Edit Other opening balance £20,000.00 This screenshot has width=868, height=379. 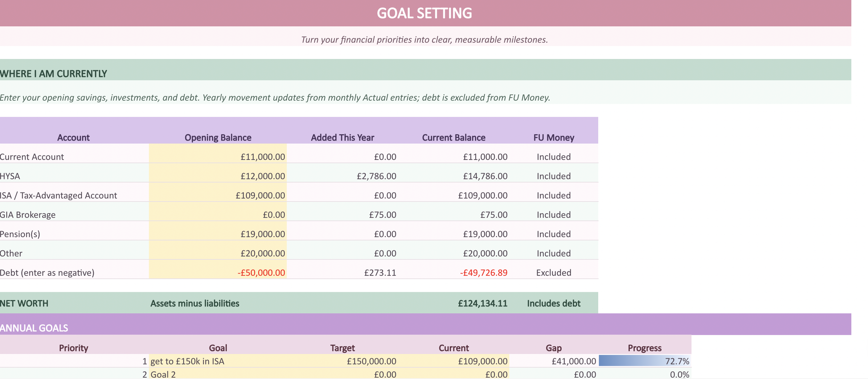(218, 250)
